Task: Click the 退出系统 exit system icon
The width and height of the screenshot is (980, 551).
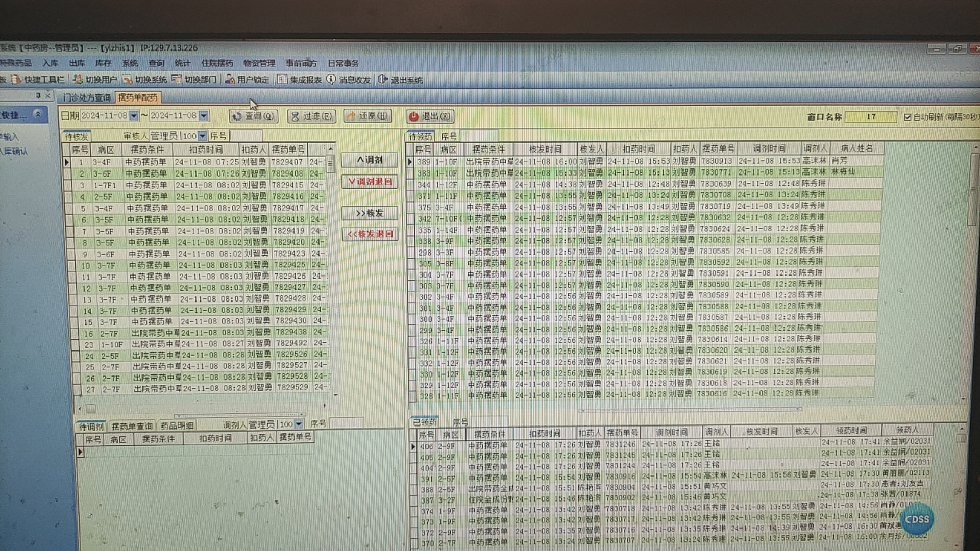Action: pyautogui.click(x=383, y=80)
